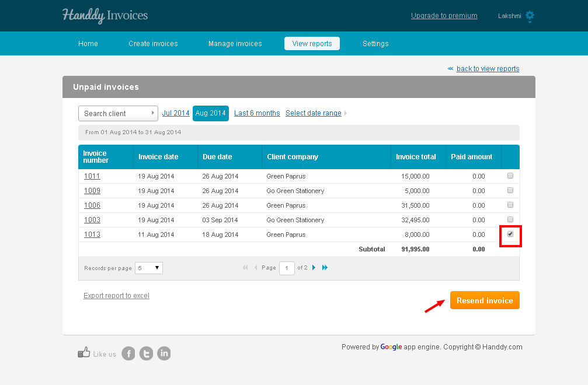
Task: Open invoice number 1009
Action: tap(92, 191)
